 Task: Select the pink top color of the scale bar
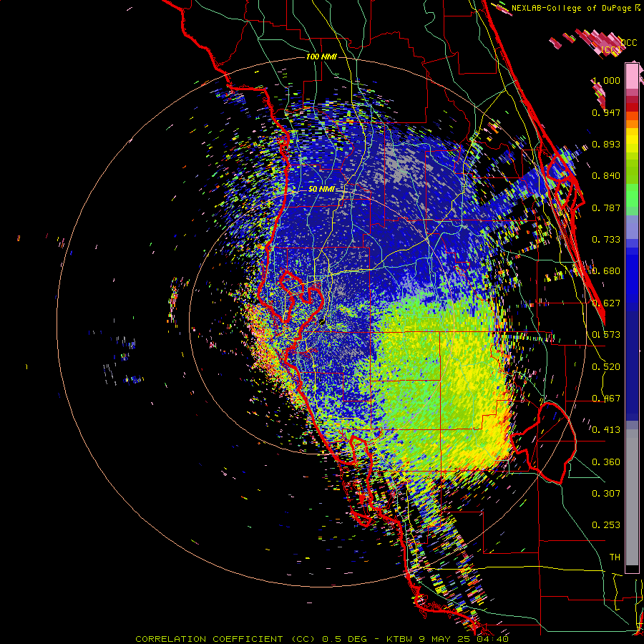[632, 76]
